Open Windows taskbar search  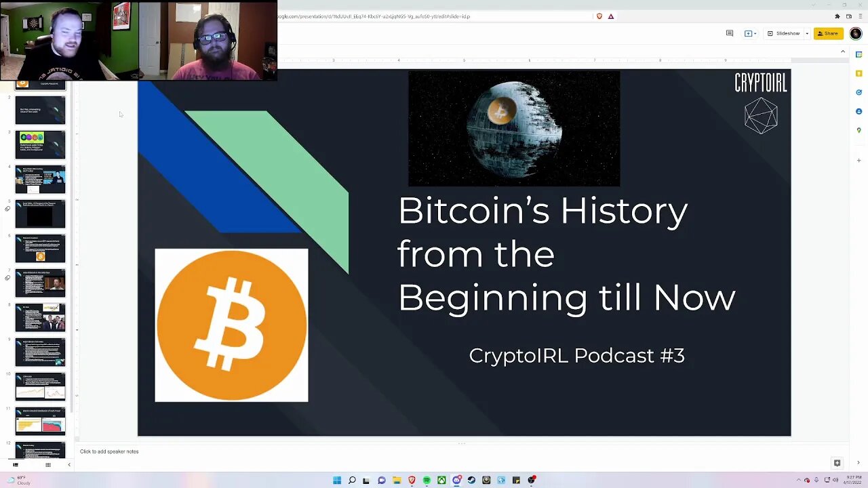click(x=352, y=480)
